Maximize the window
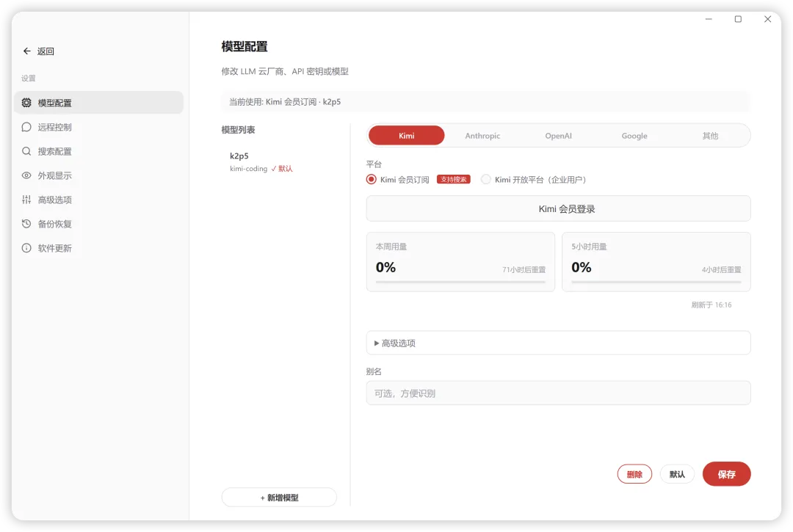This screenshot has height=532, width=793. 738,19
